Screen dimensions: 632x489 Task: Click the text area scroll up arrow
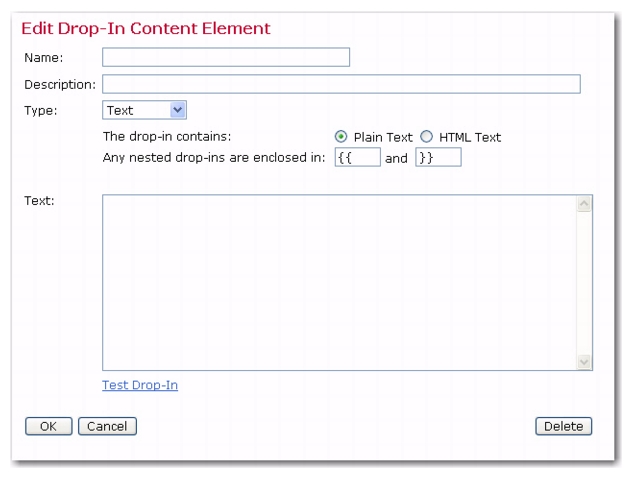(x=584, y=204)
